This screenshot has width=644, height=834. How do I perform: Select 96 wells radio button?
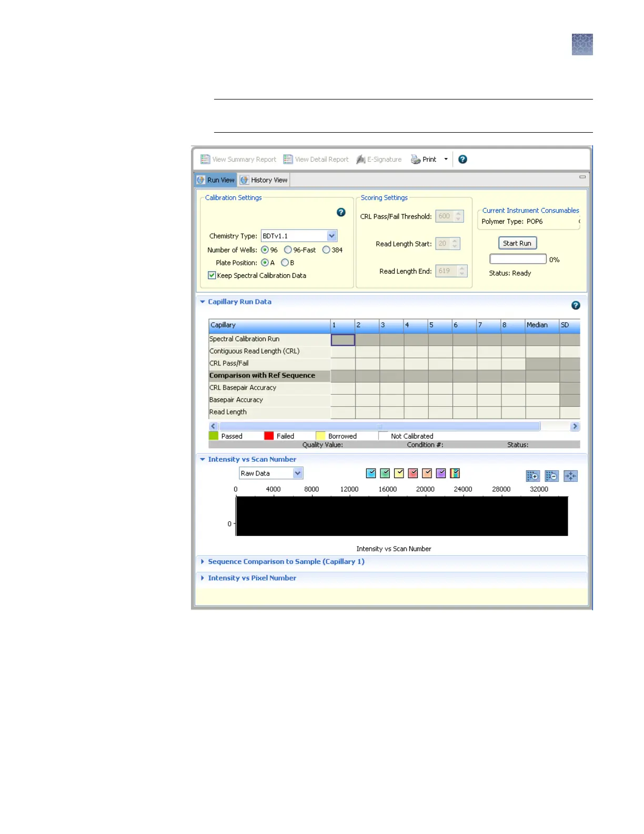coord(265,250)
